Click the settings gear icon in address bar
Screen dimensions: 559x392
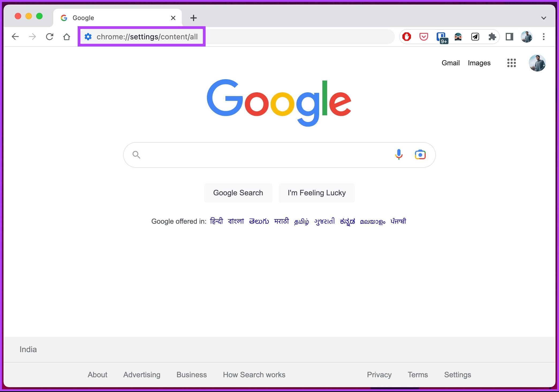[x=88, y=37]
